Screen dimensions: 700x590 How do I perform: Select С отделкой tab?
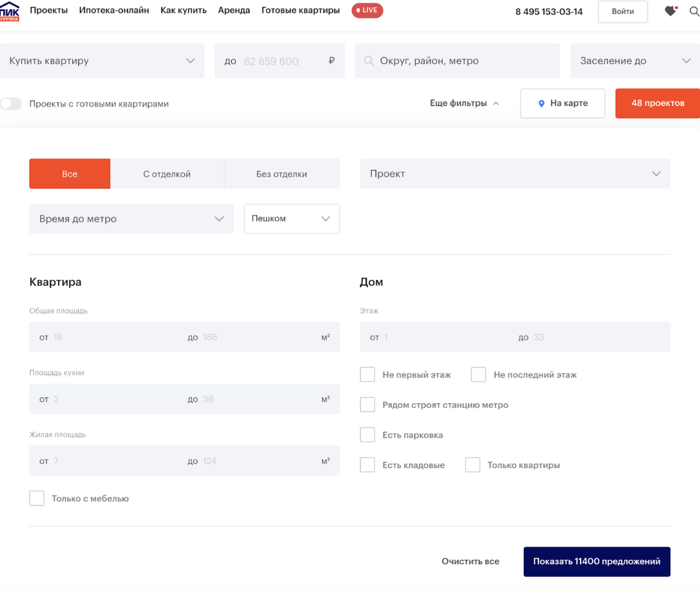(x=167, y=174)
